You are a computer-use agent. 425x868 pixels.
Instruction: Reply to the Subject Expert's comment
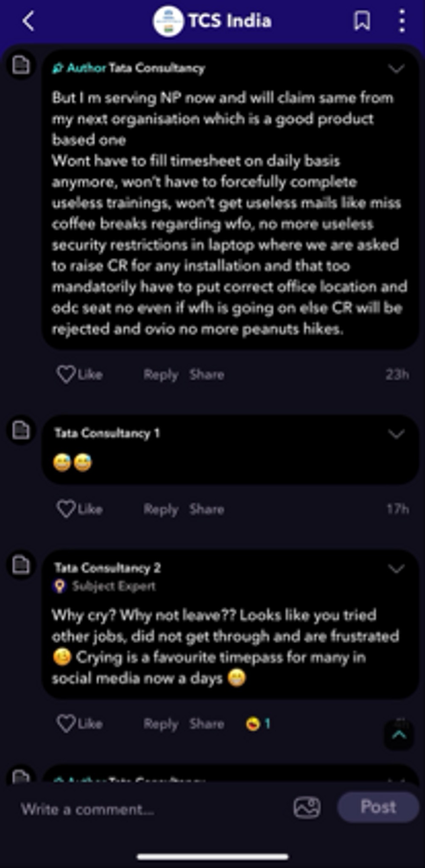[x=160, y=723]
